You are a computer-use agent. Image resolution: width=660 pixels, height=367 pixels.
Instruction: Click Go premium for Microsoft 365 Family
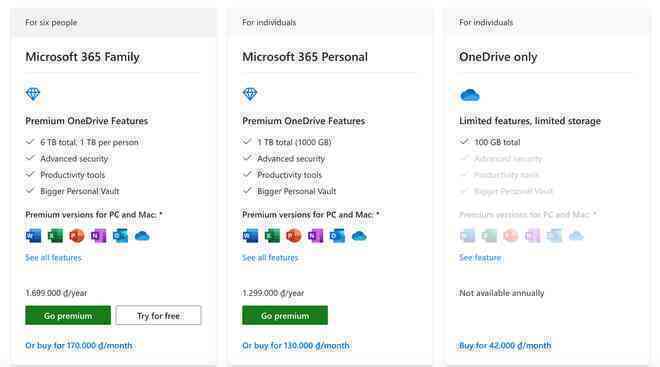68,315
